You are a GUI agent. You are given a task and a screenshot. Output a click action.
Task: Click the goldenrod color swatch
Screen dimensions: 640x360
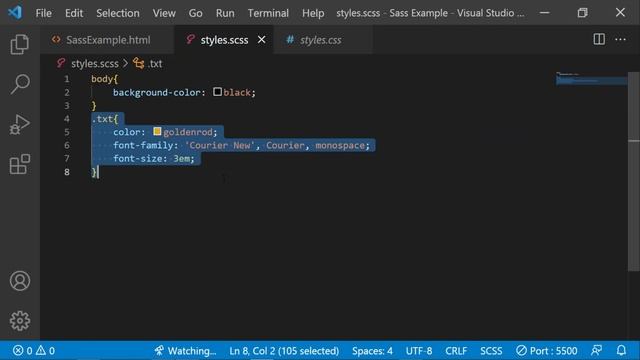click(x=157, y=131)
